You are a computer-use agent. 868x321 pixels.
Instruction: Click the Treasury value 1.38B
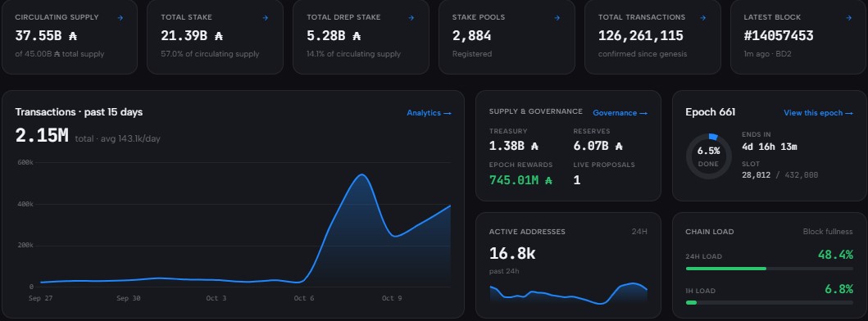pyautogui.click(x=514, y=146)
